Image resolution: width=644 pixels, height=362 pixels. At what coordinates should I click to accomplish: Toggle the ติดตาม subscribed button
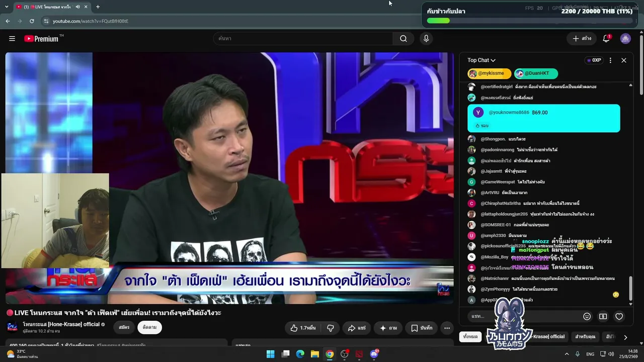(149, 327)
